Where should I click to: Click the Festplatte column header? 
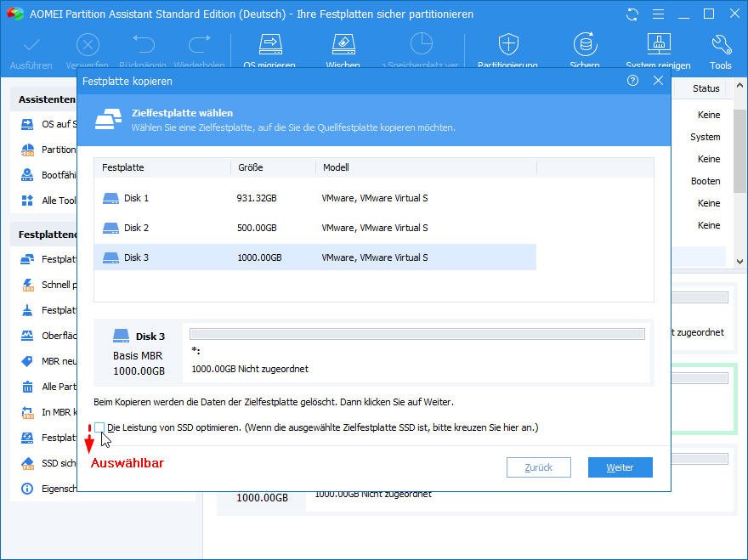[162, 167]
